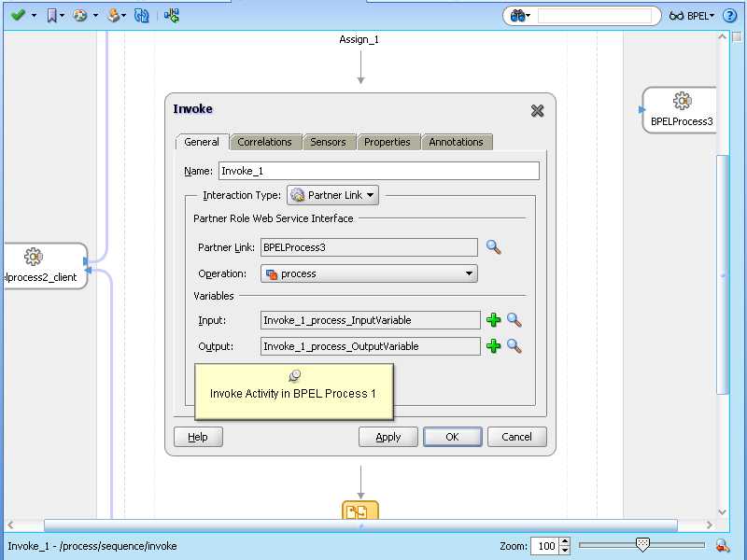The height and width of the screenshot is (560, 747).
Task: Click the magnifier icon next to Input variable
Action: (x=514, y=320)
